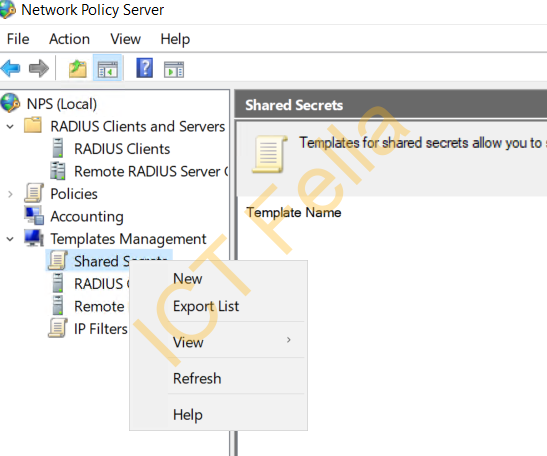The height and width of the screenshot is (456, 547).
Task: Open the File menu
Action: (x=18, y=39)
